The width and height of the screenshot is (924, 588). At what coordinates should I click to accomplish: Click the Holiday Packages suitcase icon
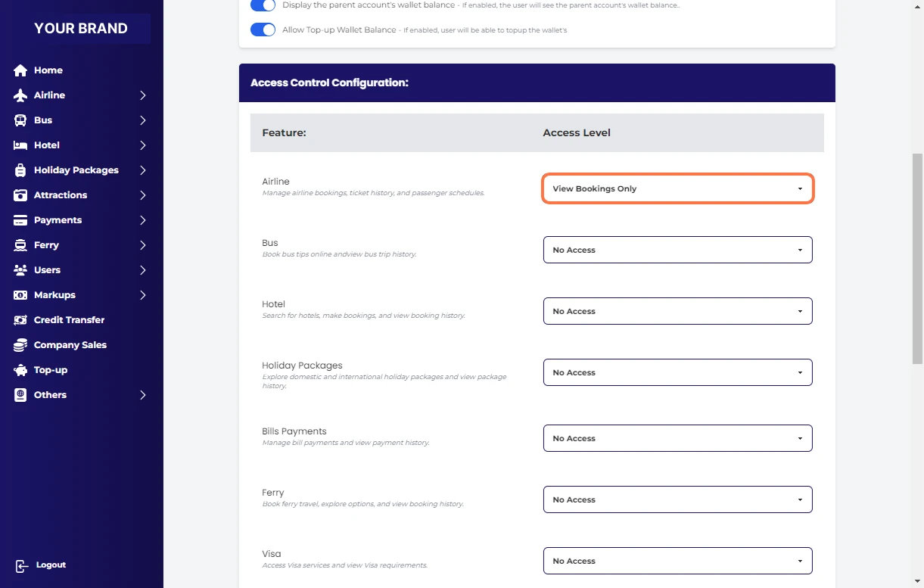pyautogui.click(x=20, y=170)
